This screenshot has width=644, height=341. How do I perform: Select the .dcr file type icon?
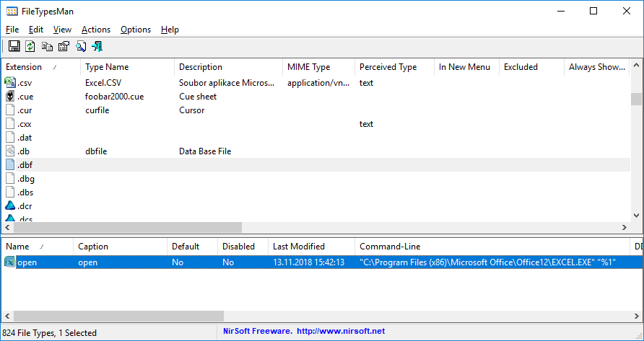pyautogui.click(x=11, y=206)
